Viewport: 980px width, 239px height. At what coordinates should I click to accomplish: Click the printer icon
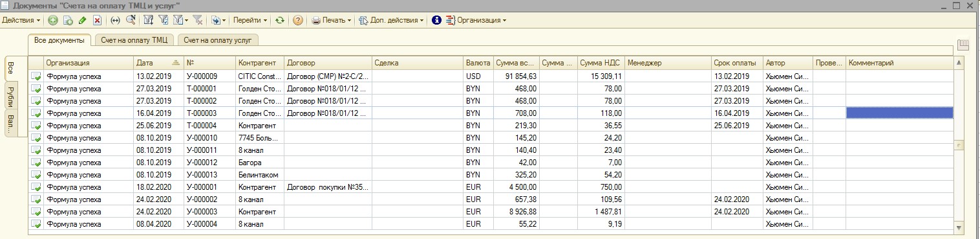pos(316,20)
